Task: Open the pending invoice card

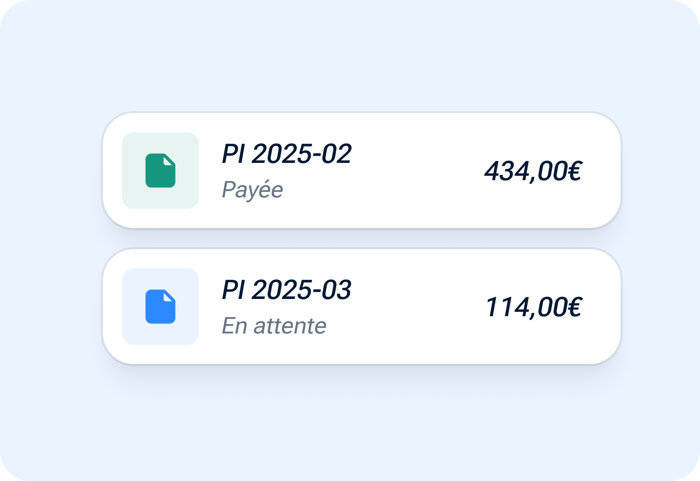Action: pyautogui.click(x=362, y=306)
